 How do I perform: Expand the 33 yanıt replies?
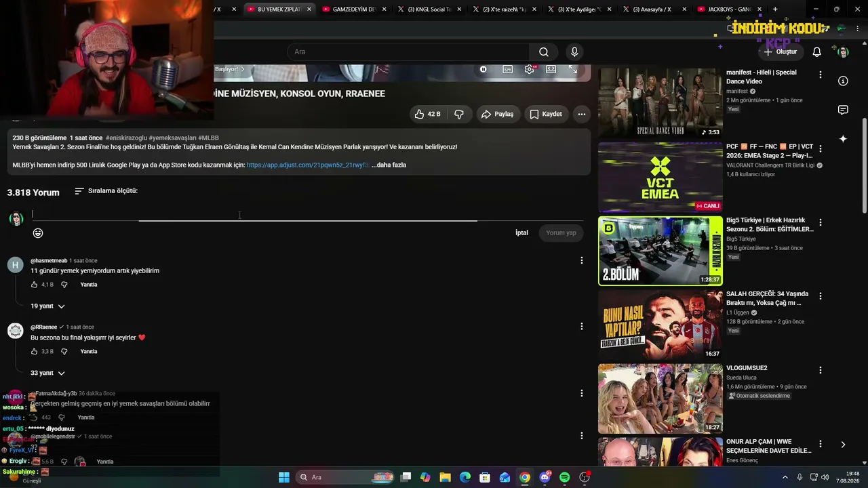click(x=47, y=373)
